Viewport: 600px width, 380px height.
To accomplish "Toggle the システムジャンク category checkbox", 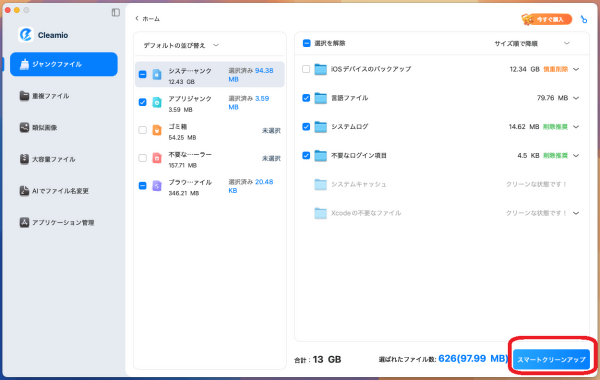I will click(x=142, y=74).
